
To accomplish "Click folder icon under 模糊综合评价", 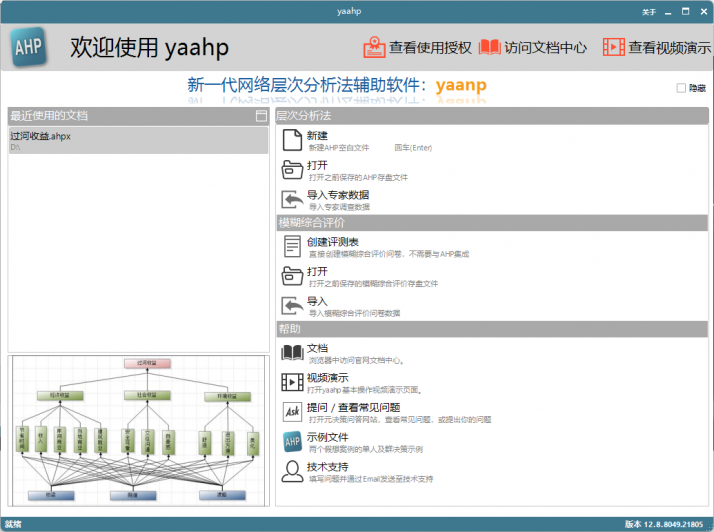I will point(292,276).
